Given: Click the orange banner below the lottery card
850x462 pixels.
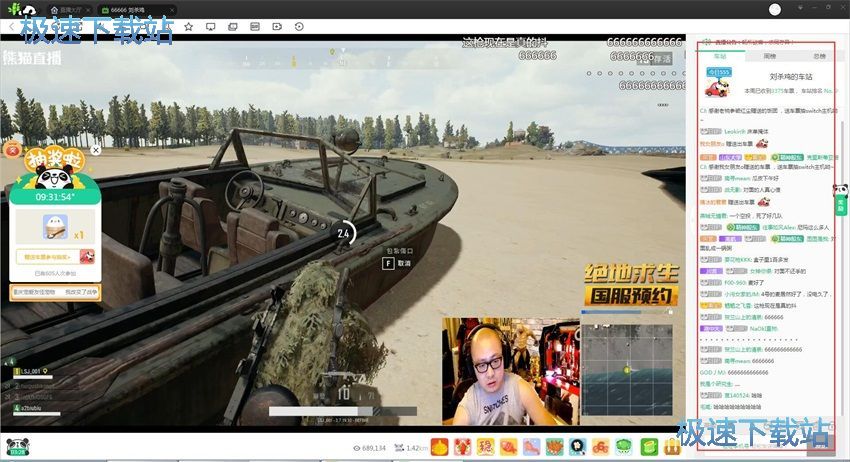Looking at the screenshot, I should point(55,292).
